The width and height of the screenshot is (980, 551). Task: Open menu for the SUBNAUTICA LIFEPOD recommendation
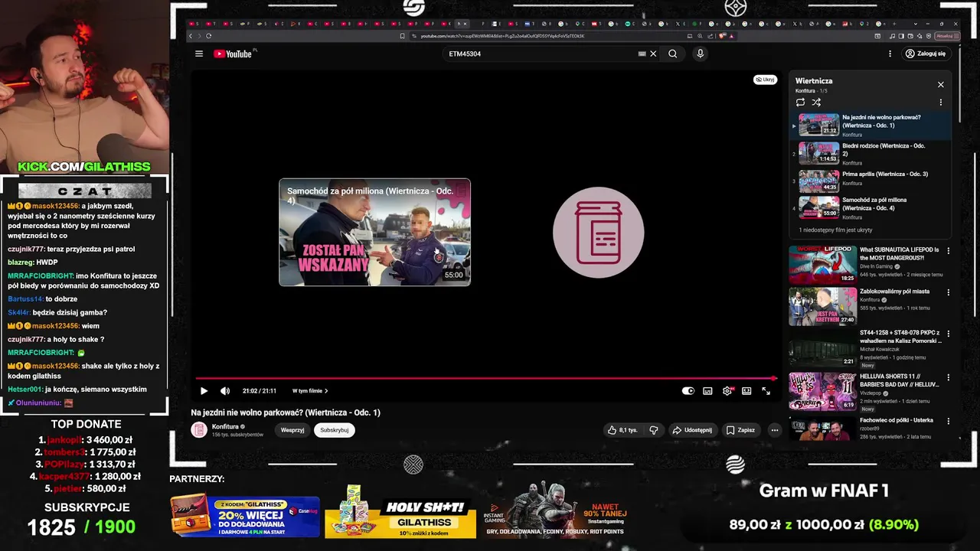click(x=949, y=250)
